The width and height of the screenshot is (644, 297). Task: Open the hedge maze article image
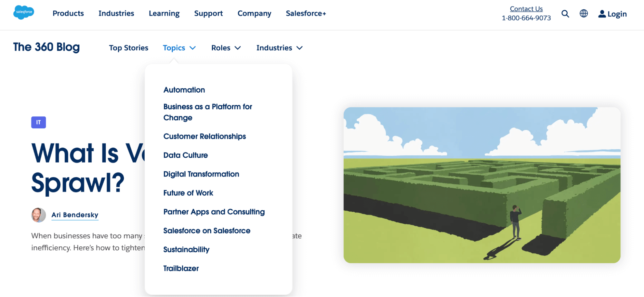[x=482, y=185]
